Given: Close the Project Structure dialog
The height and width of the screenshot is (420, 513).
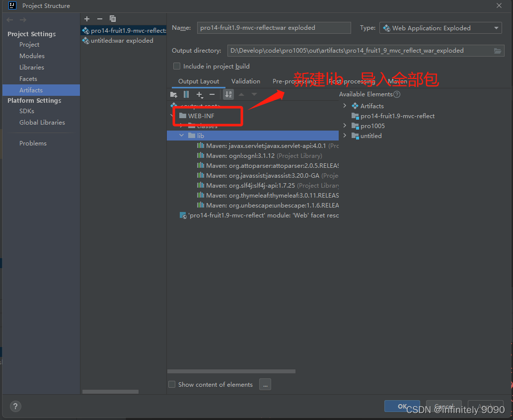Looking at the screenshot, I should click(499, 5).
